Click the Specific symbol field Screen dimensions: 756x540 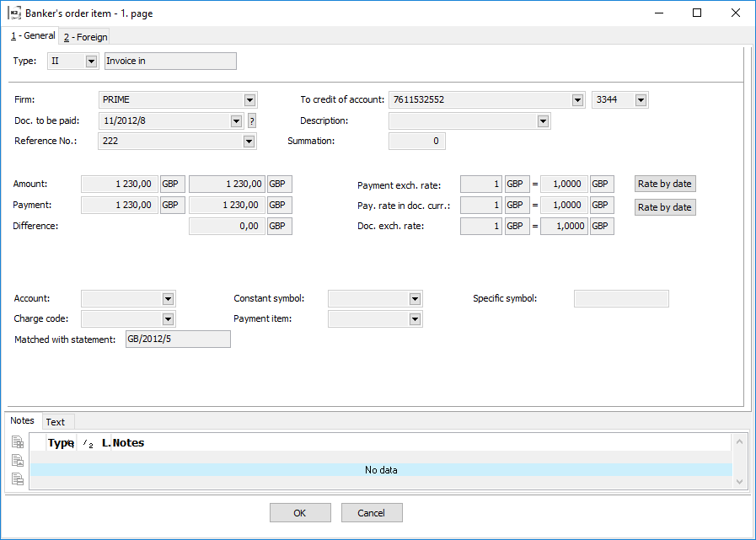coord(621,298)
